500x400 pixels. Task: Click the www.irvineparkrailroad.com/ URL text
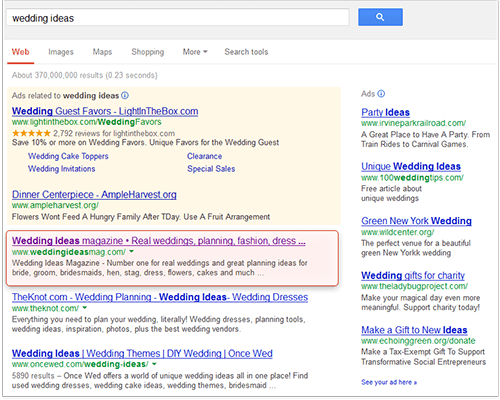point(414,123)
